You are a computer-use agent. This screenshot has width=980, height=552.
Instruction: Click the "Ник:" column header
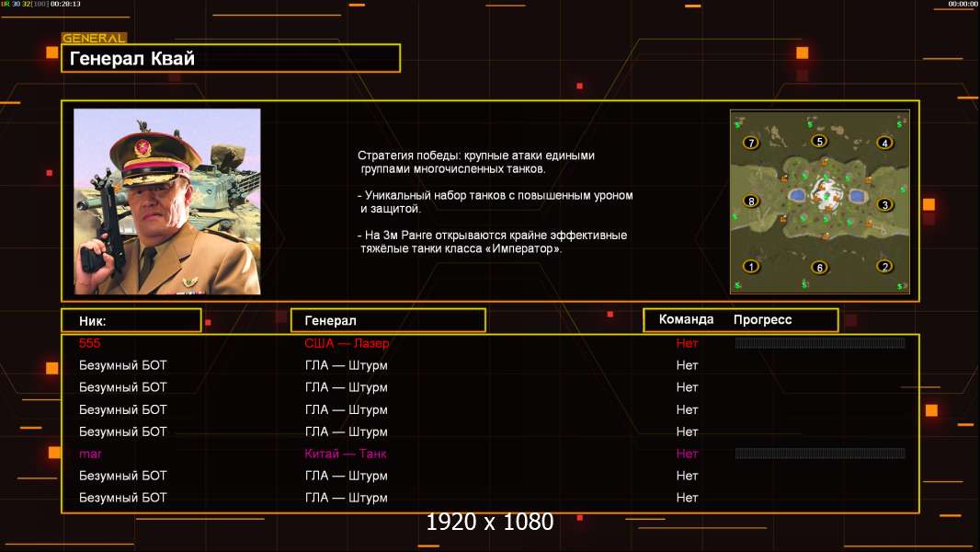(x=131, y=321)
